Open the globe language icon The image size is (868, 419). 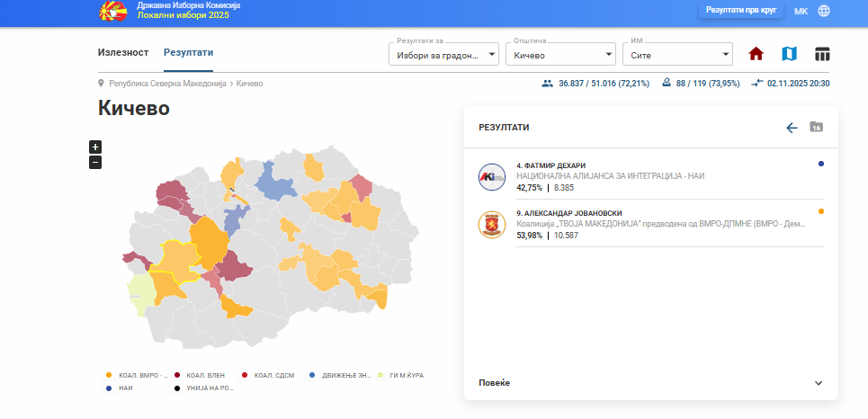point(824,11)
